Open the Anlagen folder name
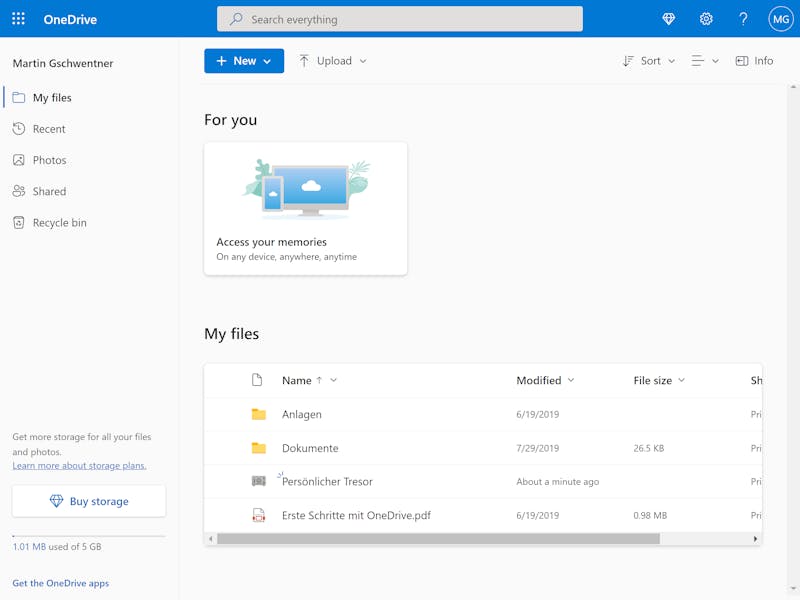The width and height of the screenshot is (800, 600). (x=302, y=414)
